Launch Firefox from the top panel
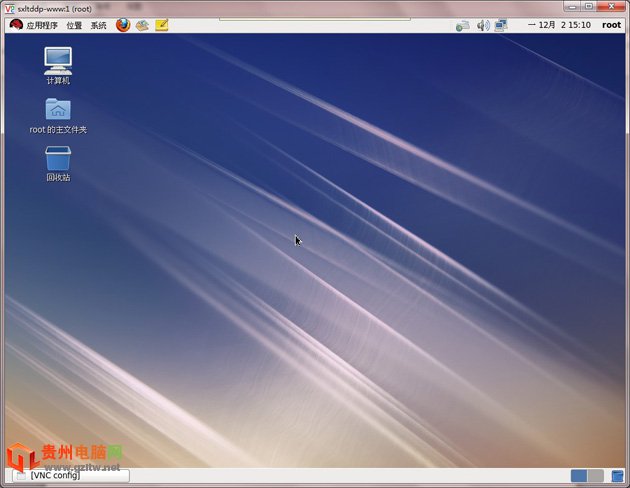 tap(123, 25)
